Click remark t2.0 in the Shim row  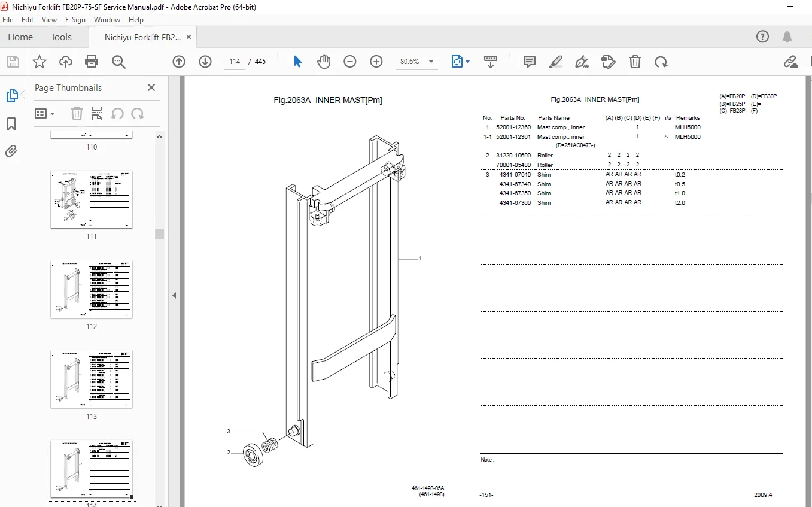[x=680, y=203]
